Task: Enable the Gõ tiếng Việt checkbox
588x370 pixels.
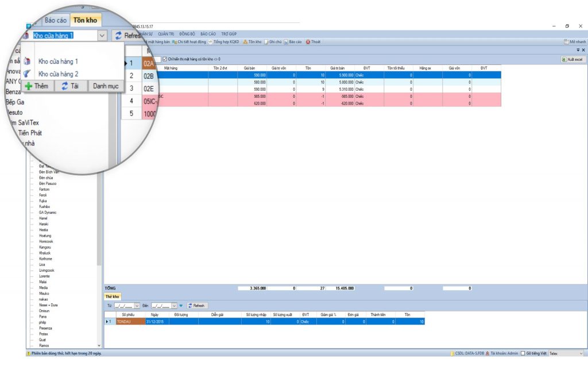Action: click(x=523, y=353)
